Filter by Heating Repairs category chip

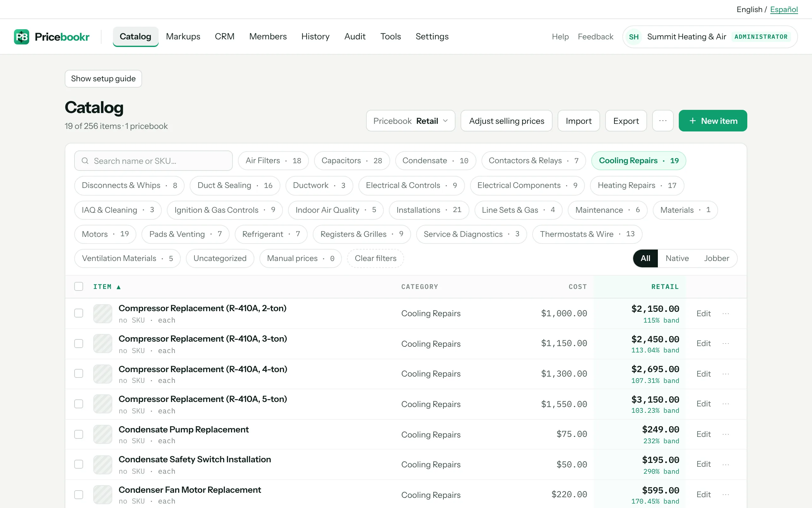click(637, 185)
